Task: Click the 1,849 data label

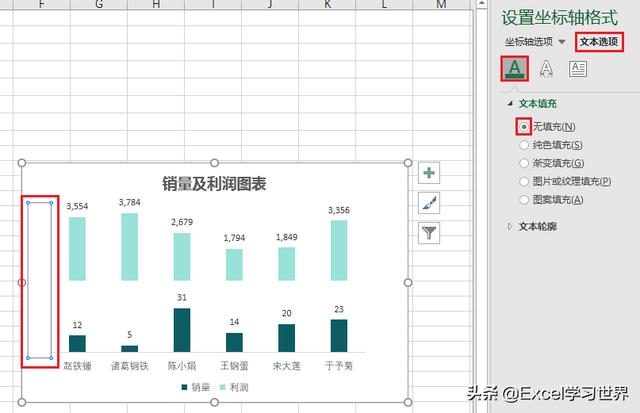Action: pyautogui.click(x=287, y=237)
